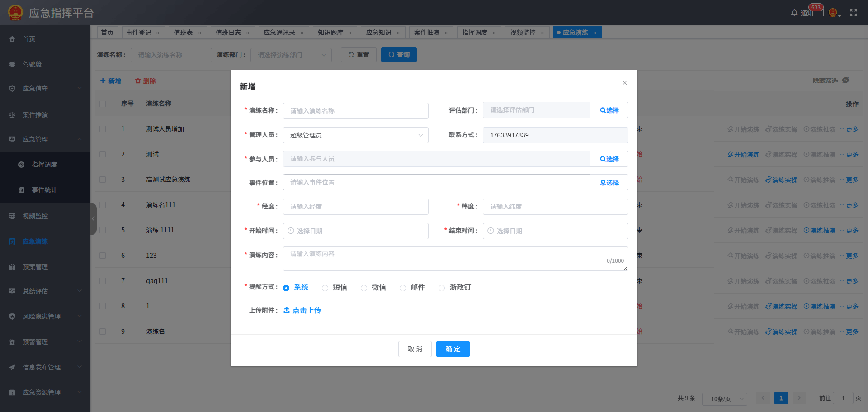Viewport: 868px width, 412px height.
Task: Select 指挥调度 under 应急管理 in sidebar
Action: [43, 165]
